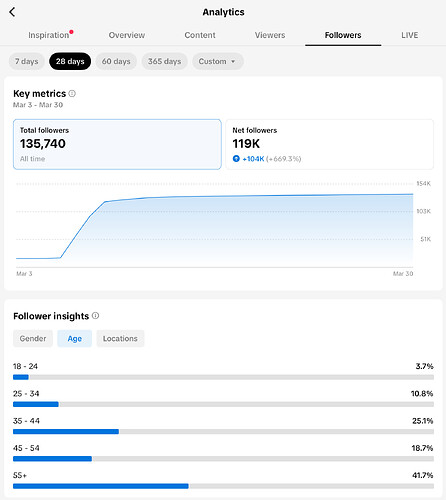Switch to the Content tab
This screenshot has width=446, height=500.
tap(200, 35)
